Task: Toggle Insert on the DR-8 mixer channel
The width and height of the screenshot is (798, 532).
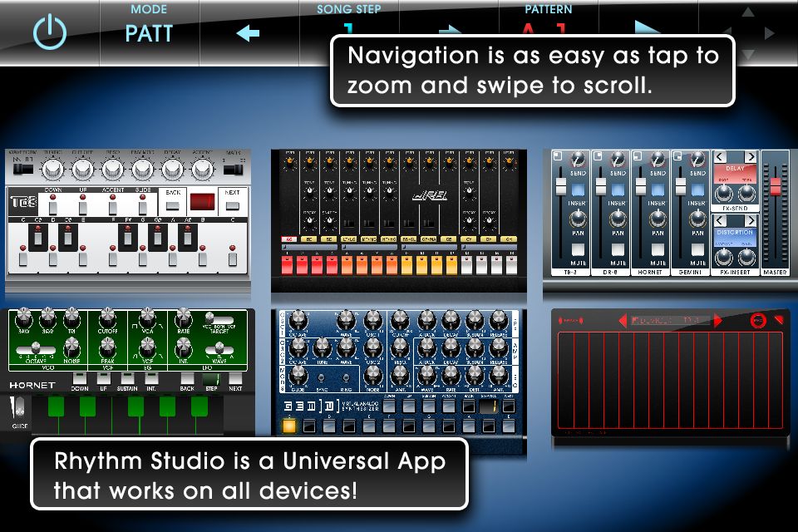Action: (x=618, y=190)
